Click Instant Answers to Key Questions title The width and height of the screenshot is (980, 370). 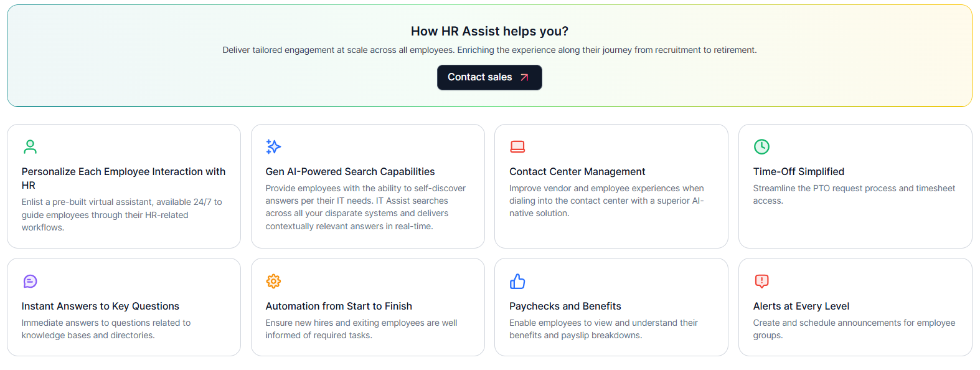100,306
